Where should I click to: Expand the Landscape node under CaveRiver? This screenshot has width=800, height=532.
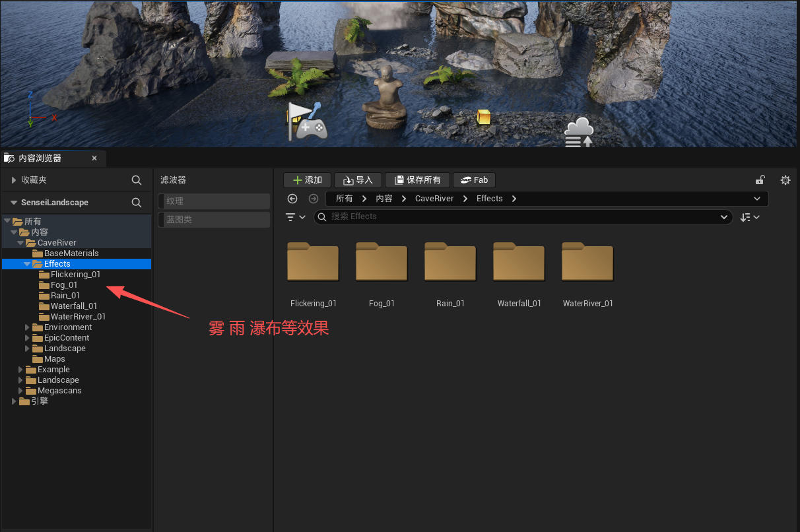(27, 349)
